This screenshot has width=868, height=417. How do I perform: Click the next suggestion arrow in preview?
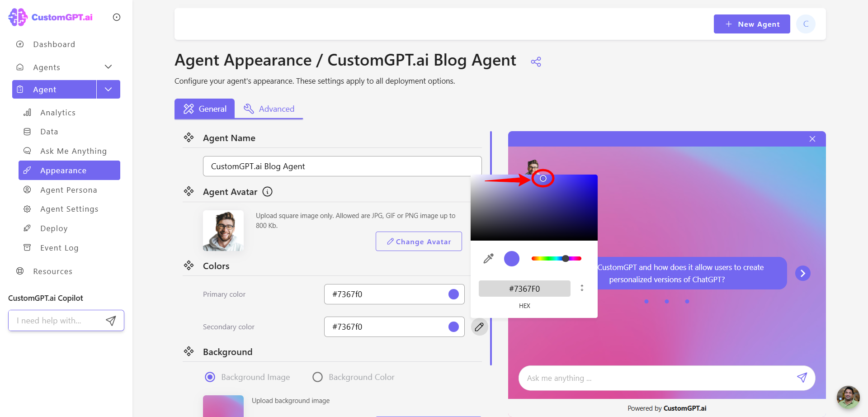tap(803, 273)
